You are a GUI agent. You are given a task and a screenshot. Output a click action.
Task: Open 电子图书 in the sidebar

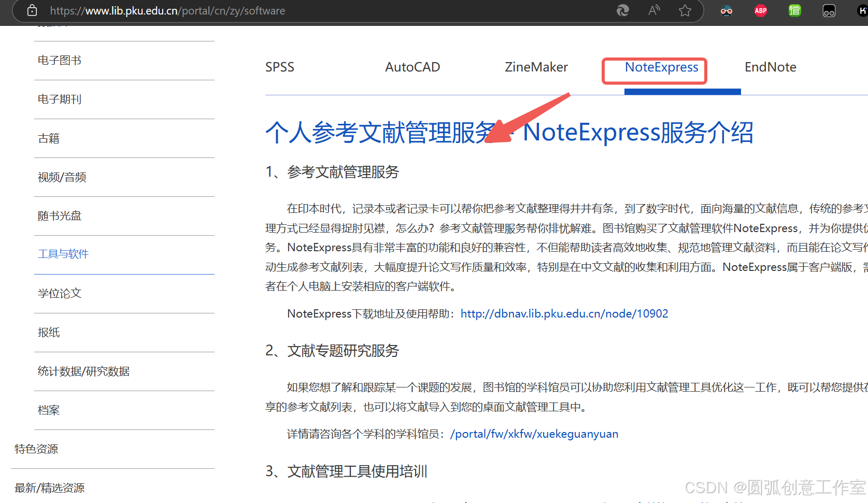60,61
